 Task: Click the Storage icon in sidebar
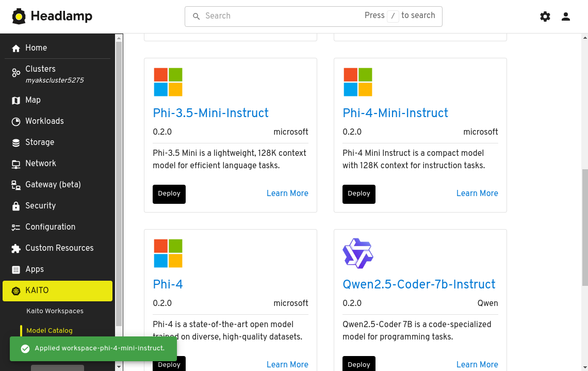[x=16, y=143]
